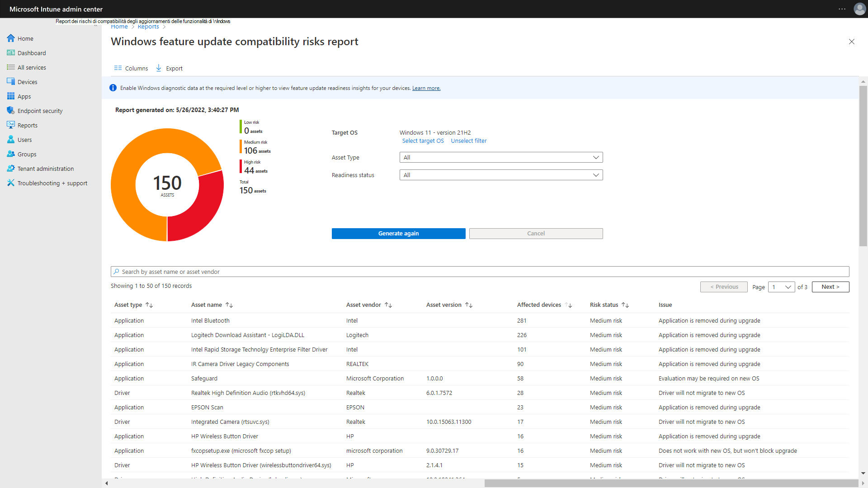Screen dimensions: 868x488
Task: Open the Troubleshooting + support icon
Action: 11,183
